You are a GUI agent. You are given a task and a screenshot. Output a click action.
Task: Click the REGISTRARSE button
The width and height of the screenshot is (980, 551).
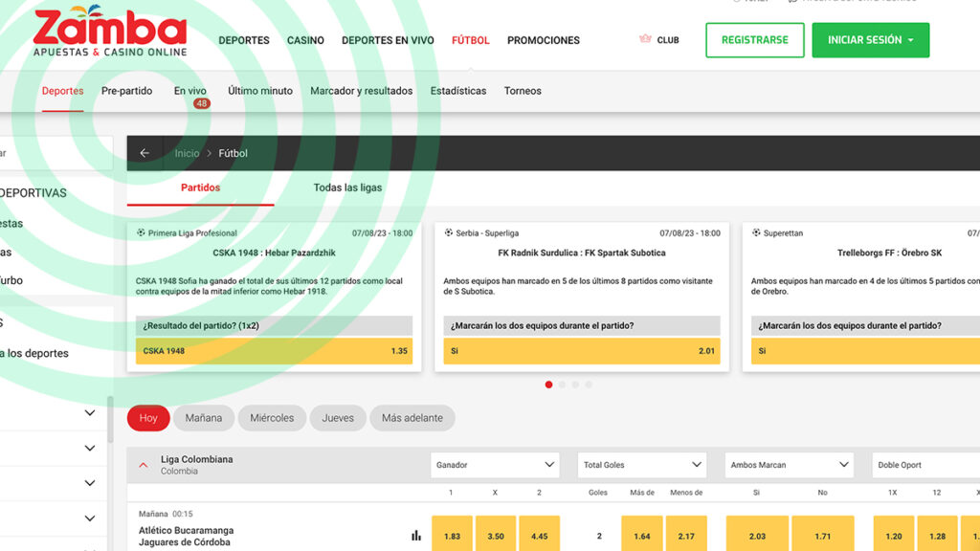point(755,40)
